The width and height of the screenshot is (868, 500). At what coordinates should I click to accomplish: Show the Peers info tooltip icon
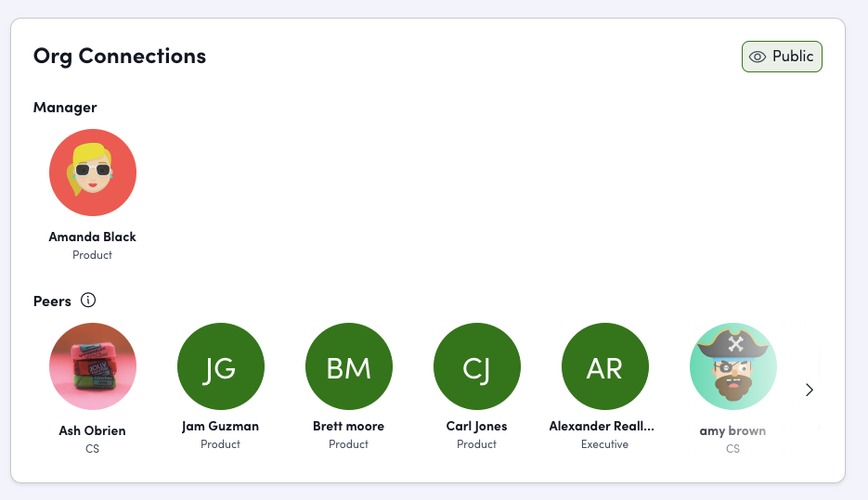coord(88,301)
